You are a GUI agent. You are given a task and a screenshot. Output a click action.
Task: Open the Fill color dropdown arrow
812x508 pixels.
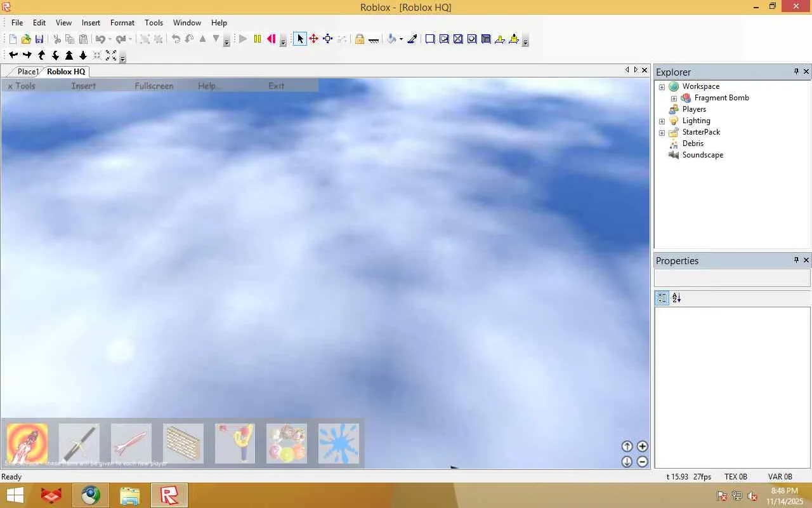[401, 39]
